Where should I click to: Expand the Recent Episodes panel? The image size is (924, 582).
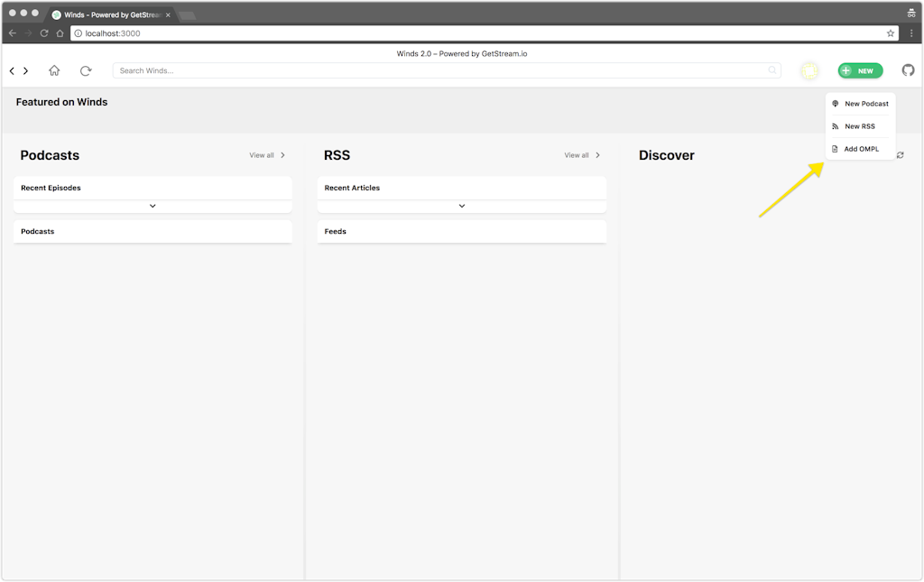click(x=152, y=206)
